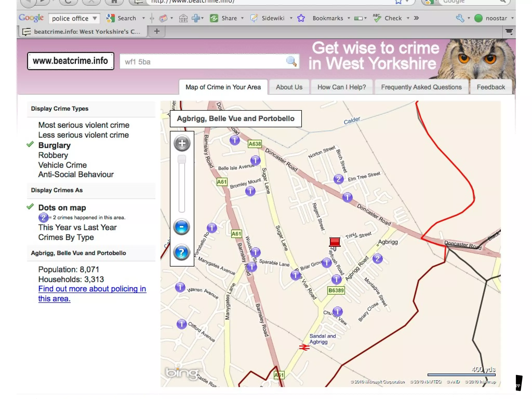Image resolution: width=532 pixels, height=399 pixels.
Task: Click the red pushpin location marker
Action: 335,243
